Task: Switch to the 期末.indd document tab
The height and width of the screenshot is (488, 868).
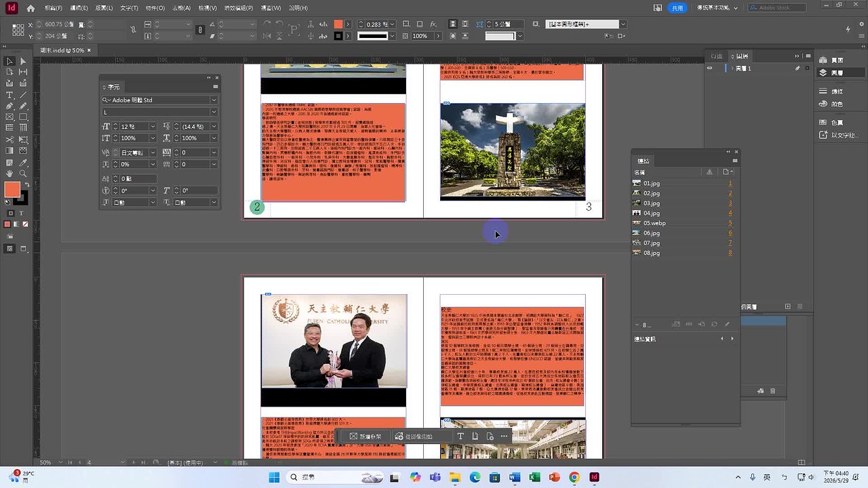Action: [62, 50]
